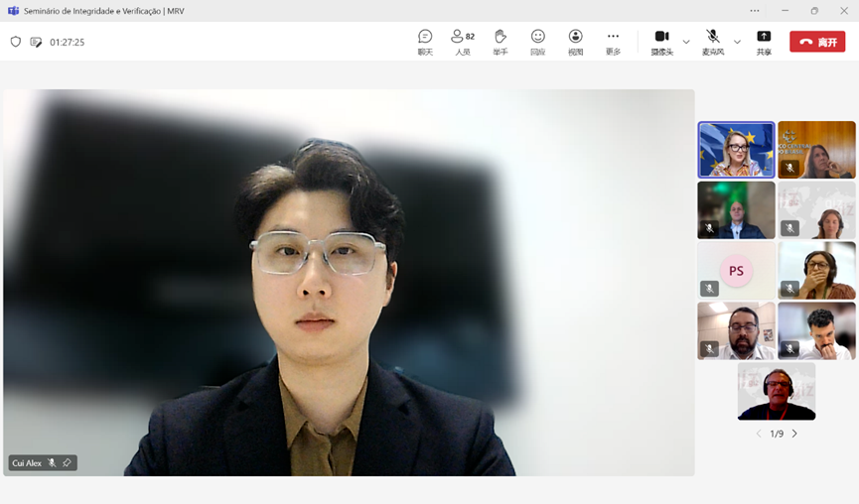Viewport: 859px width, 504px height.
Task: Click the meeting notes icon beside the timer
Action: click(x=36, y=42)
